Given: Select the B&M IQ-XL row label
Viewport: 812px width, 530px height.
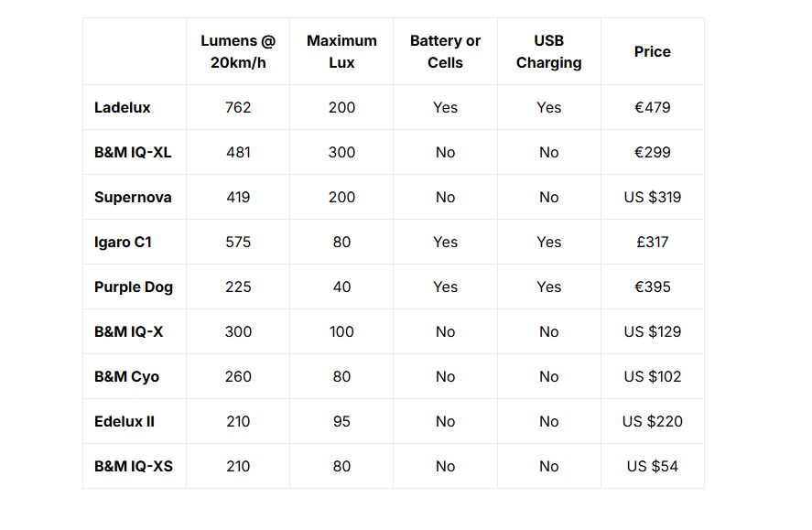Looking at the screenshot, I should pos(133,152).
